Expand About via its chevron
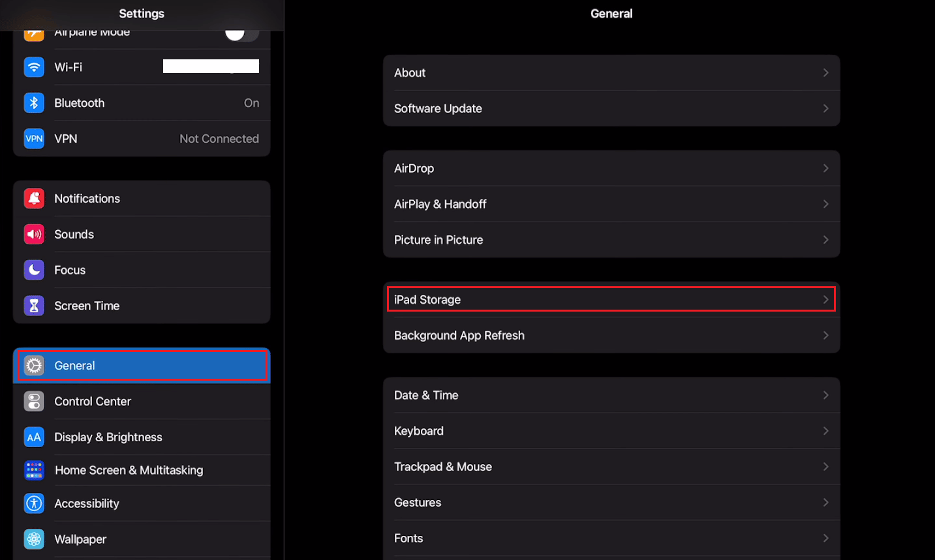 [x=825, y=73]
